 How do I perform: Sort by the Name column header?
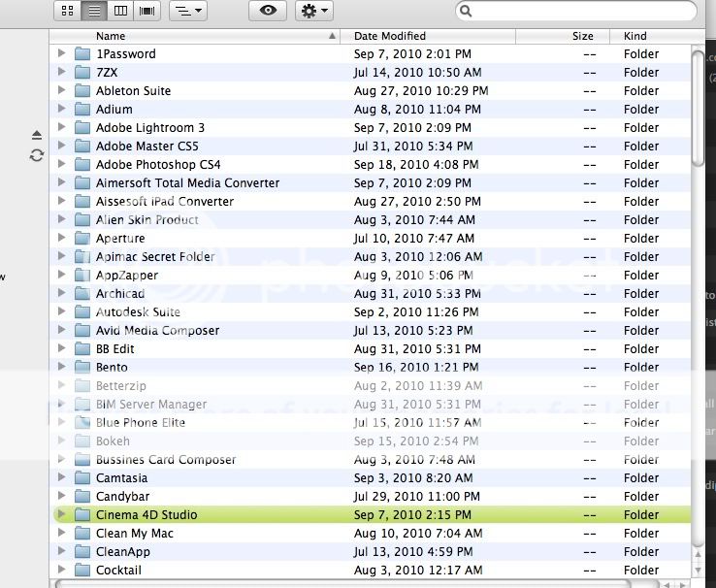[195, 36]
